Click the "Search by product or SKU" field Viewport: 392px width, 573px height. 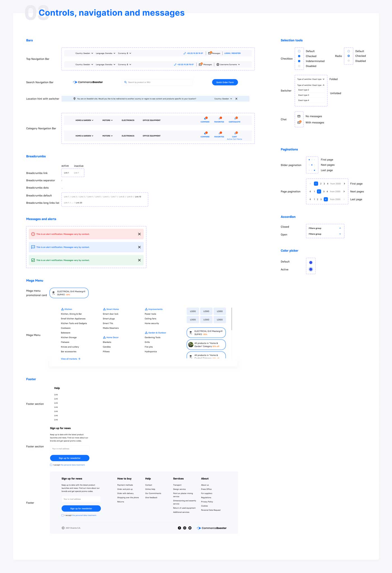(158, 82)
